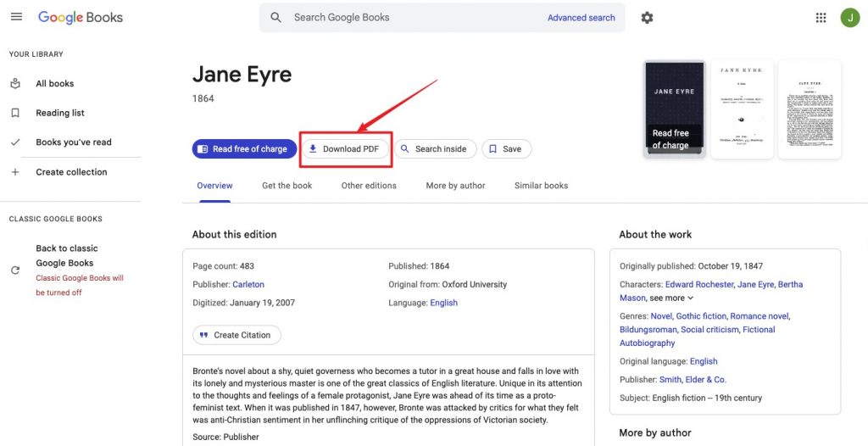Image resolution: width=868 pixels, height=446 pixels.
Task: Open Gothic fiction genre link
Action: click(701, 315)
